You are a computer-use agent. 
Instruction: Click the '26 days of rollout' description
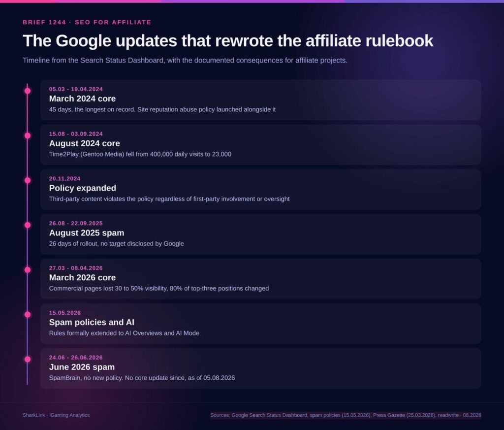(116, 244)
